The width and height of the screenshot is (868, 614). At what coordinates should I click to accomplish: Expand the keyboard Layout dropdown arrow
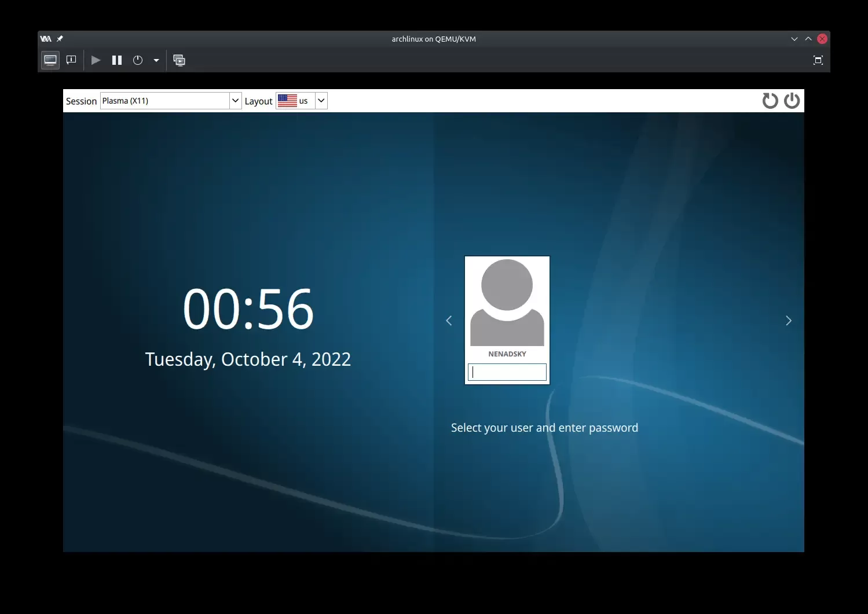321,101
